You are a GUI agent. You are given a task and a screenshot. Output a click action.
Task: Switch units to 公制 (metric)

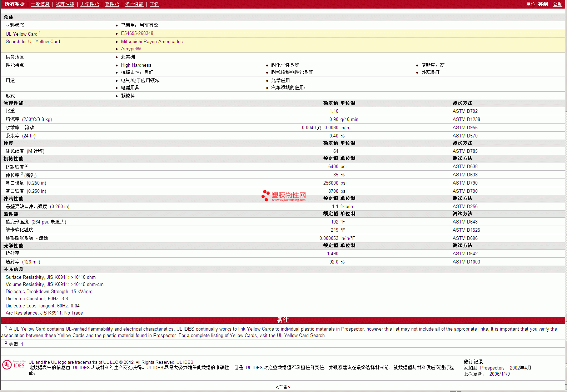tap(557, 4)
